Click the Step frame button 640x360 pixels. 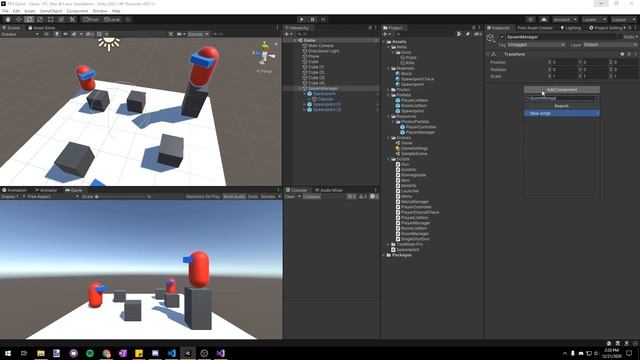[x=323, y=19]
